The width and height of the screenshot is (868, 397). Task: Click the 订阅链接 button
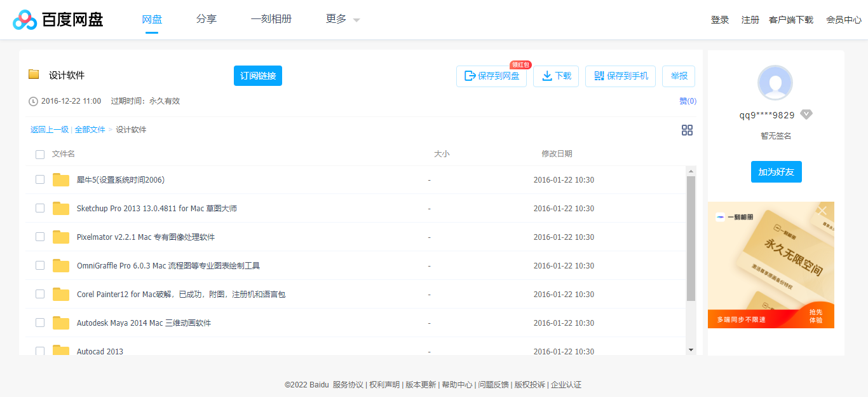coord(257,75)
